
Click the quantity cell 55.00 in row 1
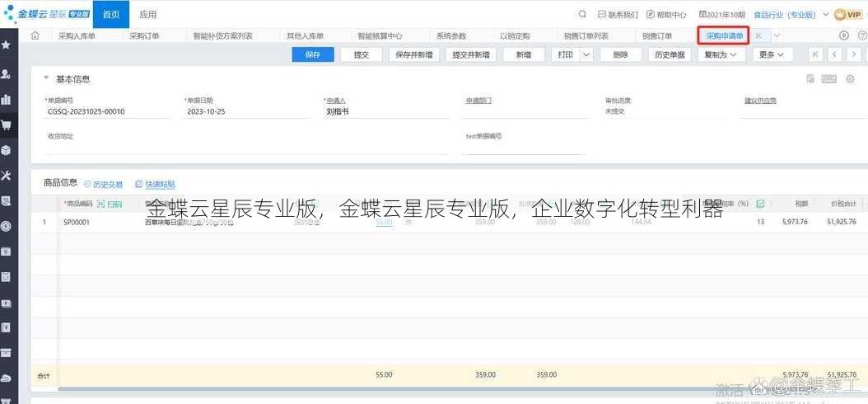(384, 223)
